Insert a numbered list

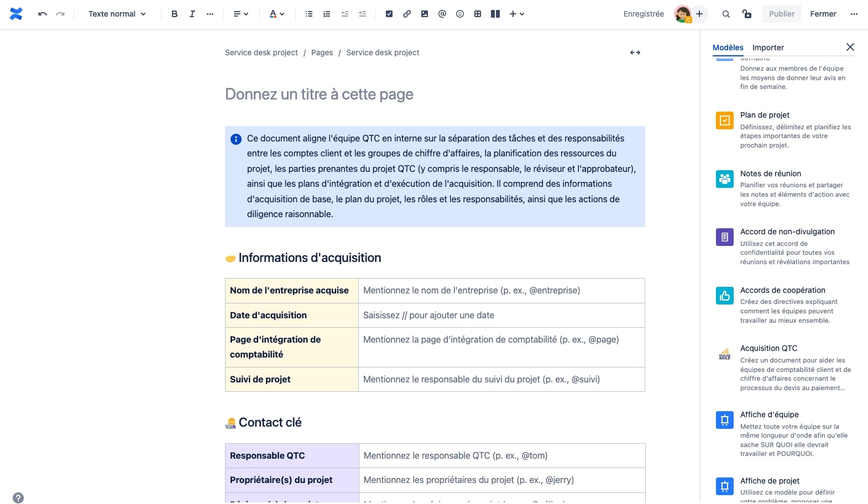click(x=327, y=14)
